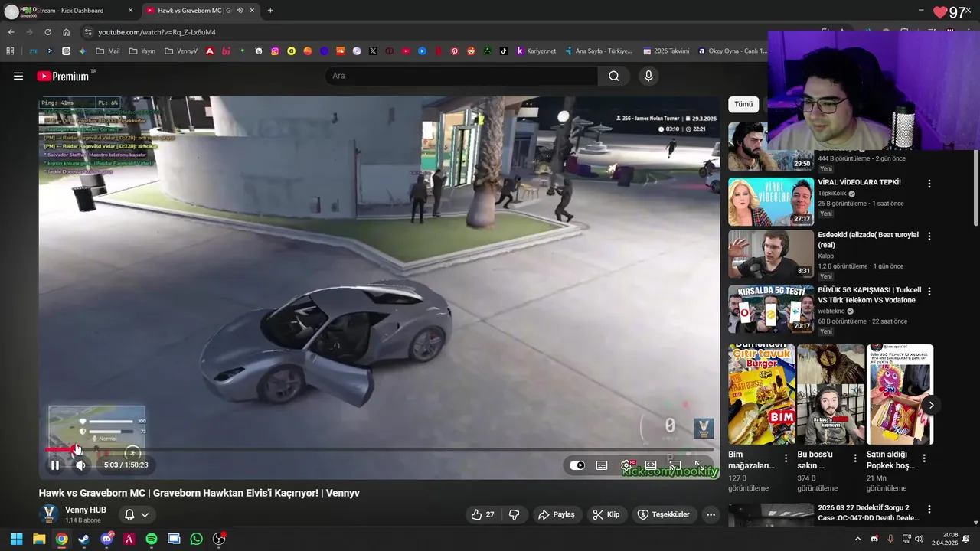Like the video with 27 likes
The width and height of the screenshot is (980, 551).
click(x=483, y=514)
